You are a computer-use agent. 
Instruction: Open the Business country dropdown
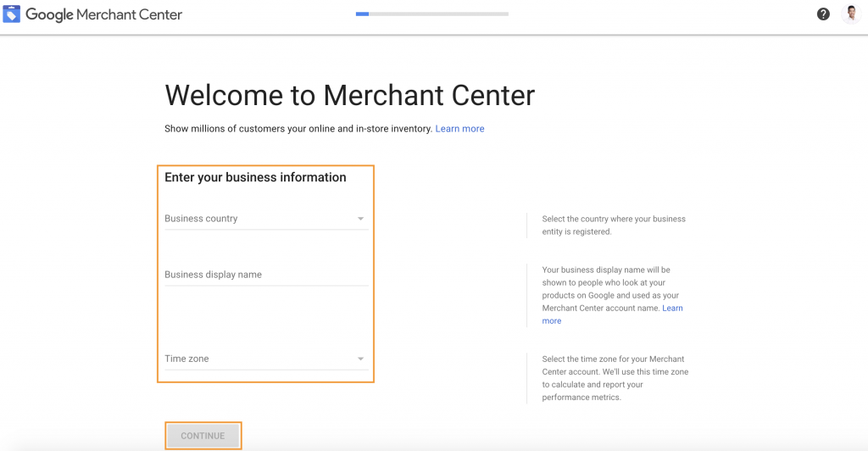pos(266,219)
